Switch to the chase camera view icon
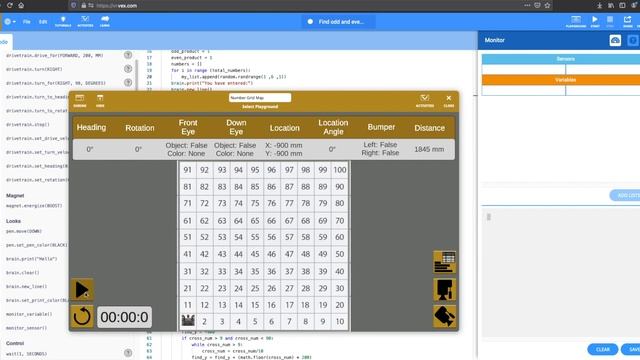This screenshot has width=640, height=360. pos(444,316)
